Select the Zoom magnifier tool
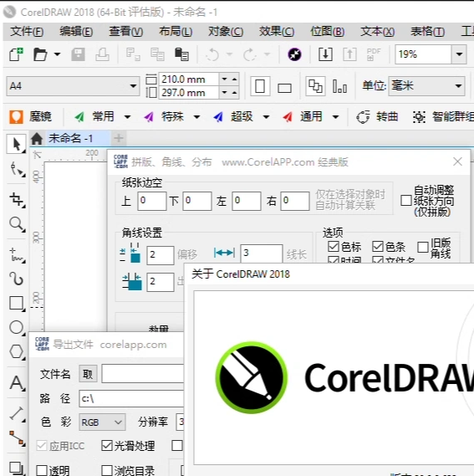This screenshot has width=474, height=476. [x=17, y=225]
